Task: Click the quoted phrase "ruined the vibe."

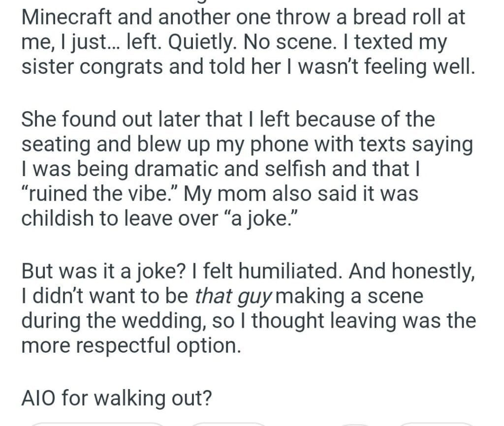Action: click(99, 193)
